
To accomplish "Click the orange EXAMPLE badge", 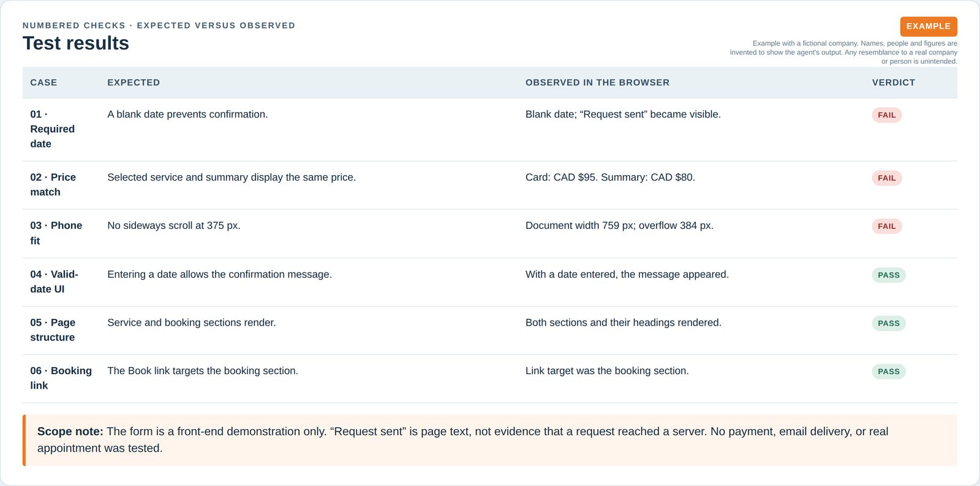I will tap(928, 26).
